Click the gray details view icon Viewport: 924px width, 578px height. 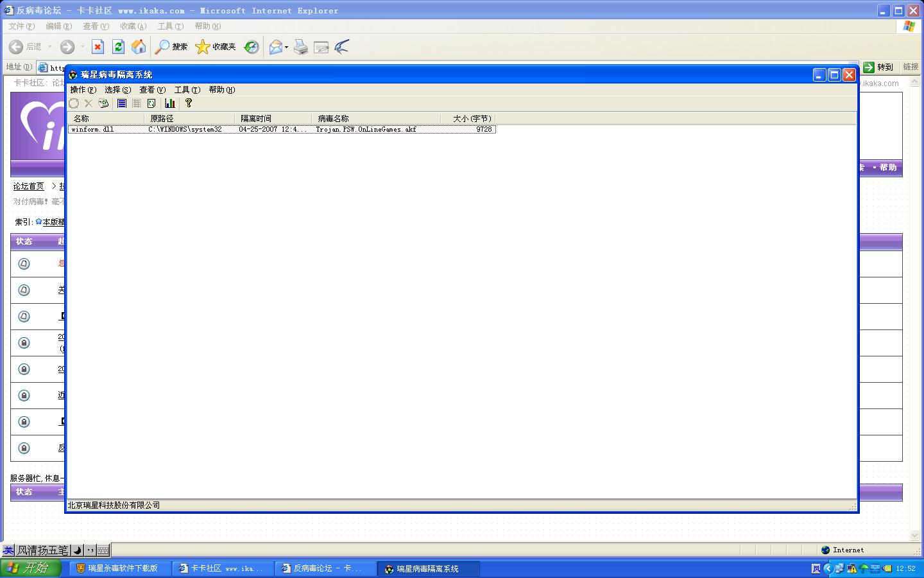pos(137,103)
